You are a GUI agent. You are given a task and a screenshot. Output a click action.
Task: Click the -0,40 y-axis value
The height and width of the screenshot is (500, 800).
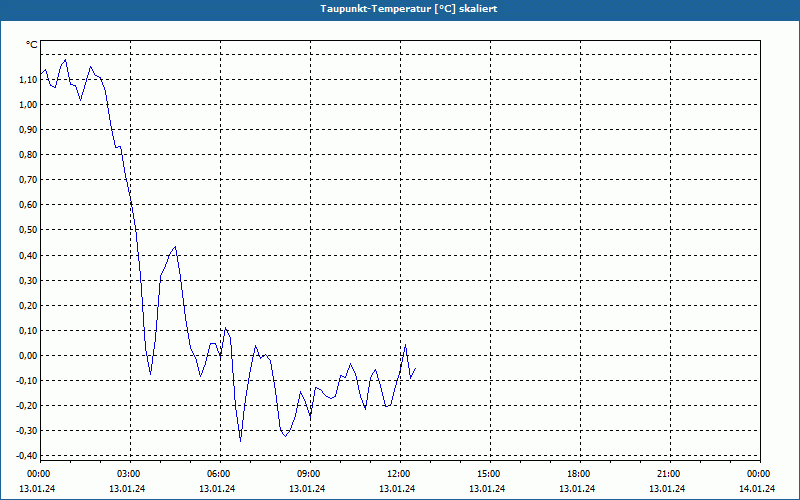pyautogui.click(x=27, y=456)
